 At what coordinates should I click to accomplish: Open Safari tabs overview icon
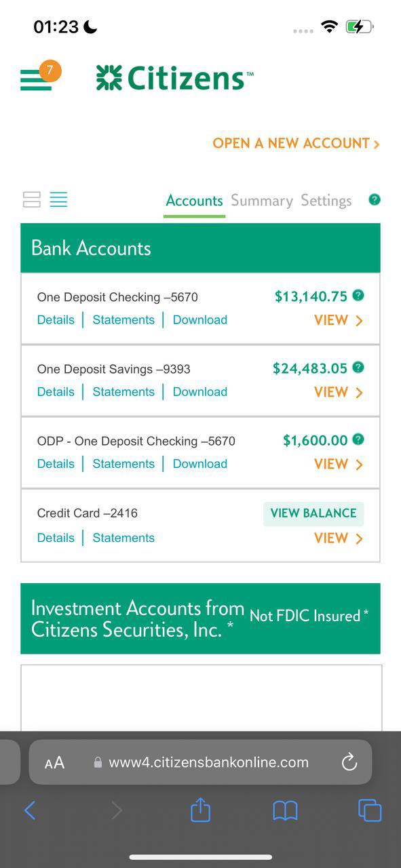370,810
